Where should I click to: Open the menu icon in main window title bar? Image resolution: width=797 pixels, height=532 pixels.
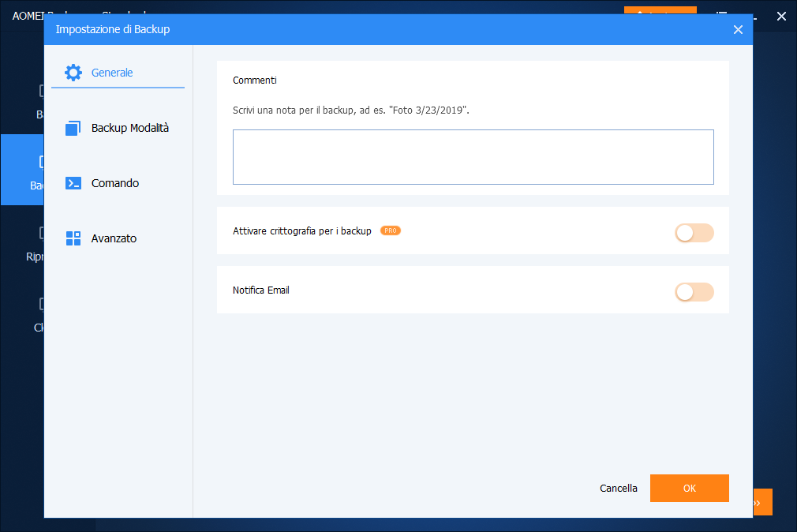coord(721,13)
